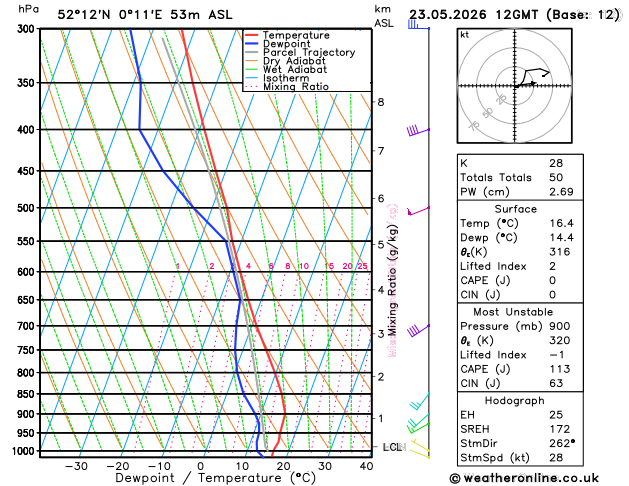The width and height of the screenshot is (629, 486).
Task: Click the '300' pressure level label
Action: (28, 29)
